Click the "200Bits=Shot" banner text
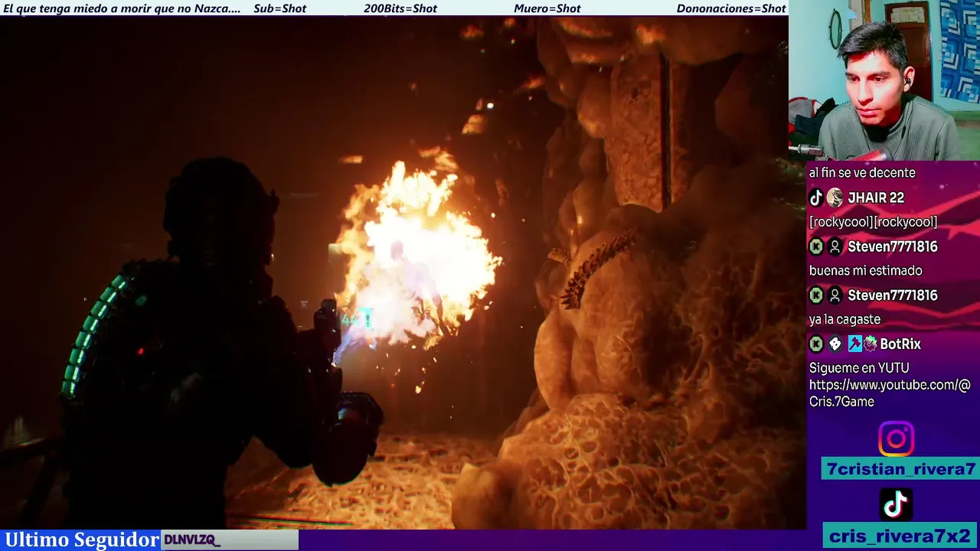The height and width of the screenshot is (551, 980). [400, 8]
